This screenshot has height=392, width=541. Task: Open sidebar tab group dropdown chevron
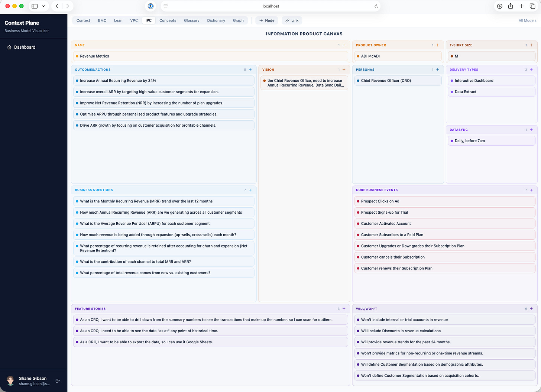click(43, 6)
